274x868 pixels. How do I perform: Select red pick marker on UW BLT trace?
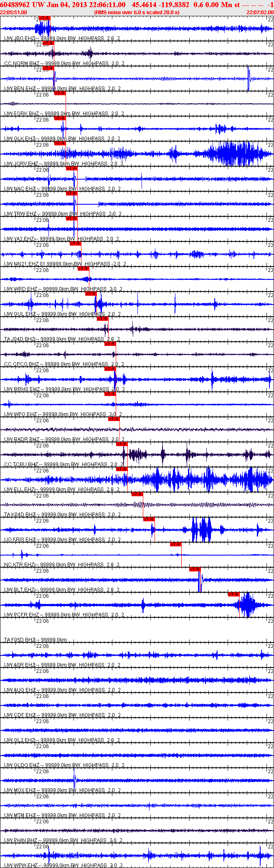(195, 569)
